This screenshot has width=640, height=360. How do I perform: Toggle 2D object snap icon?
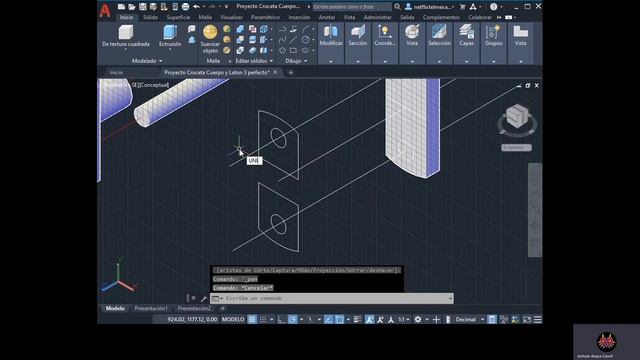[x=339, y=320]
